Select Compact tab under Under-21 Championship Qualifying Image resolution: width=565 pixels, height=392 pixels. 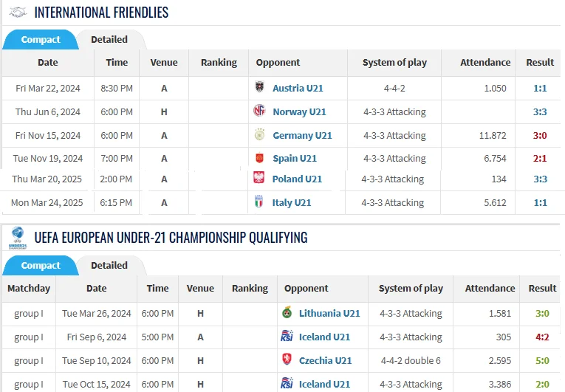coord(41,266)
